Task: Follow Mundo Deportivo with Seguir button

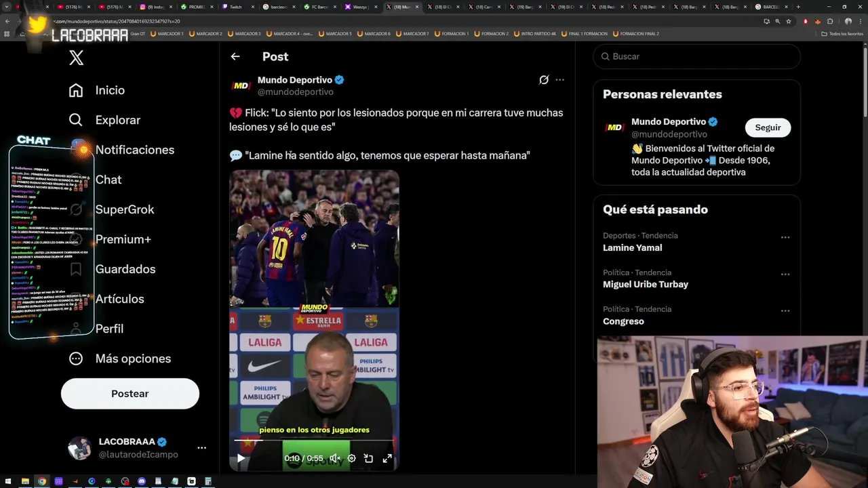Action: [x=768, y=127]
